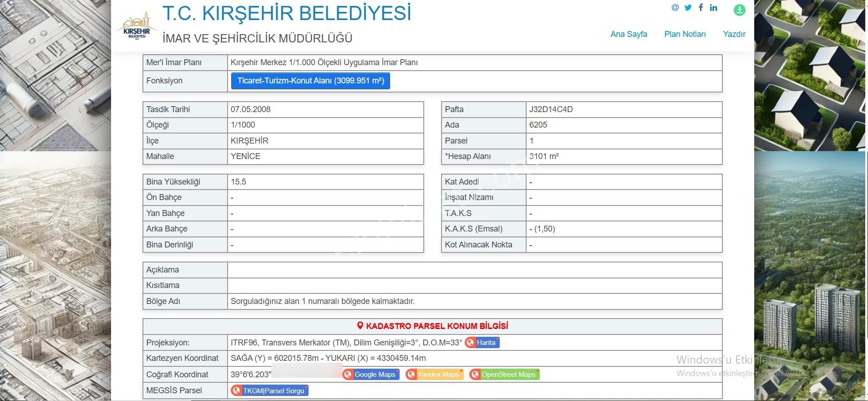The height and width of the screenshot is (401, 868).
Task: Click the Projeksiyon ITRF96 description text
Action: coord(346,343)
